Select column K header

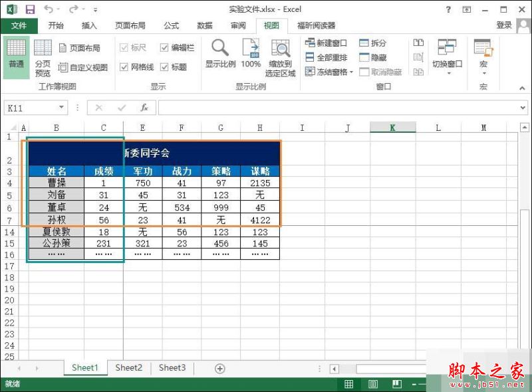pyautogui.click(x=392, y=128)
